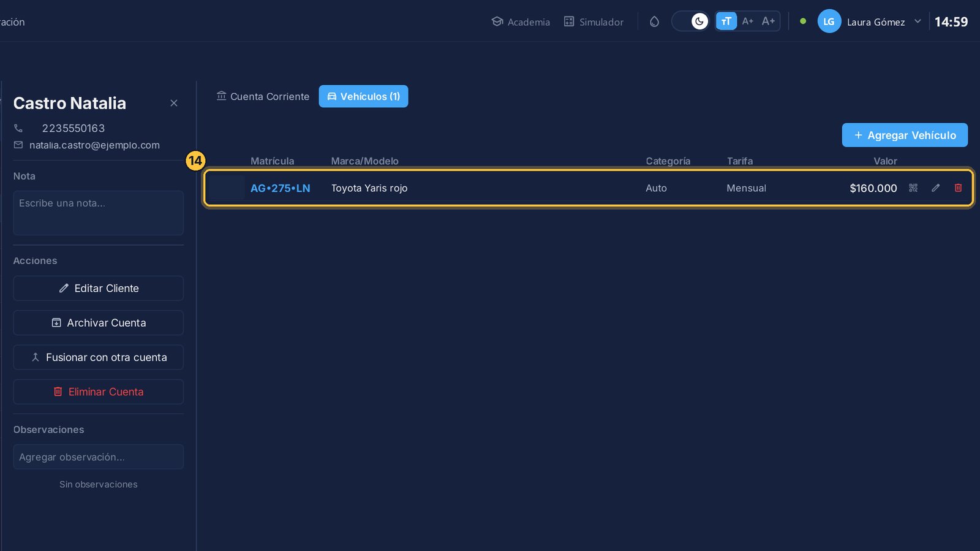The image size is (980, 551).
Task: Focus the Agregar observación input field
Action: (99, 457)
